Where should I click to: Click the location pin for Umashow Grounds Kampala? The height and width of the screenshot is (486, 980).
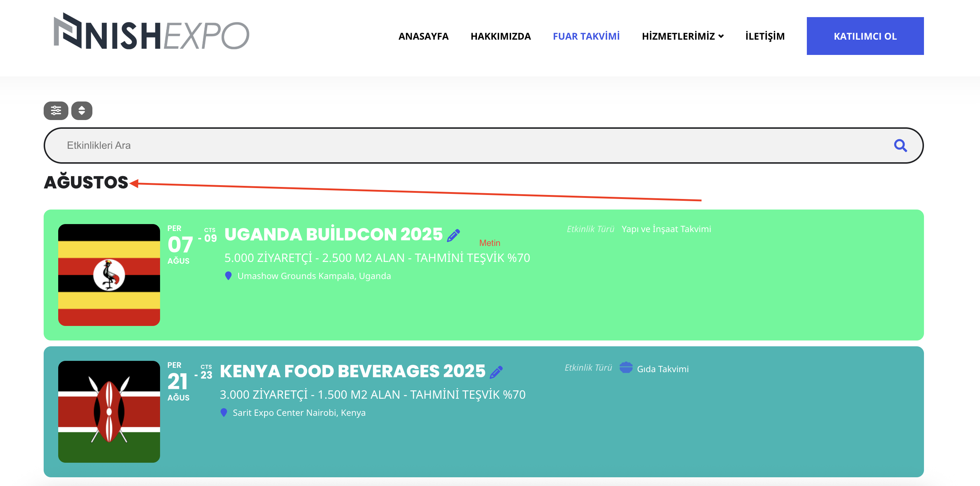click(x=228, y=276)
